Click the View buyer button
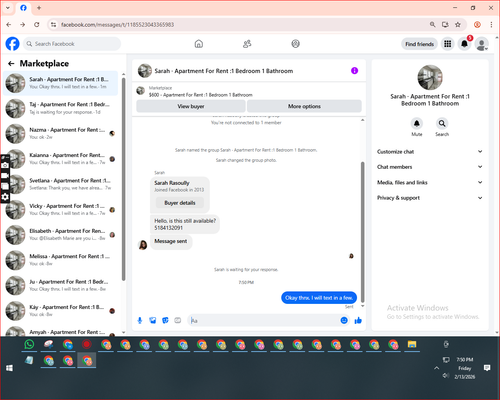The image size is (500, 400). pyautogui.click(x=191, y=106)
